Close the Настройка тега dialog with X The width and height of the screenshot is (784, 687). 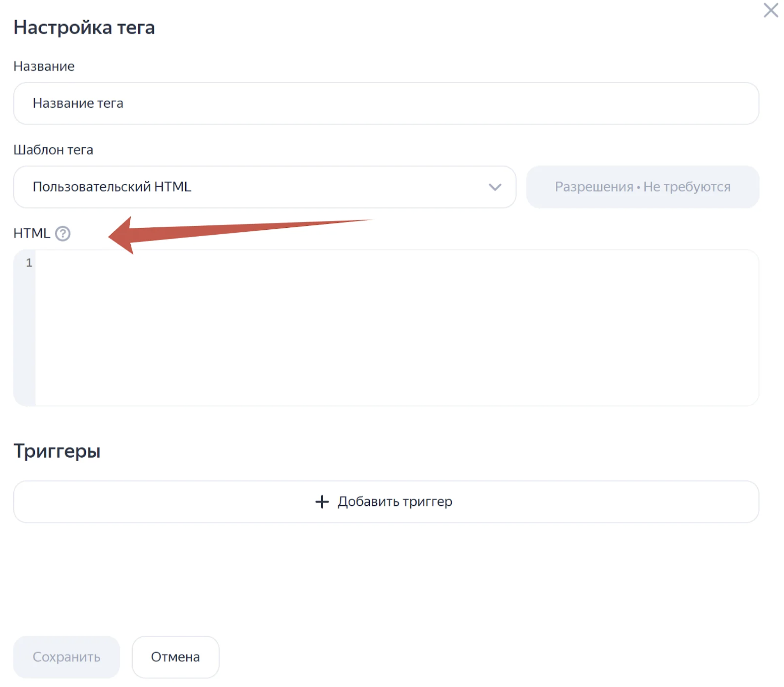pos(770,10)
